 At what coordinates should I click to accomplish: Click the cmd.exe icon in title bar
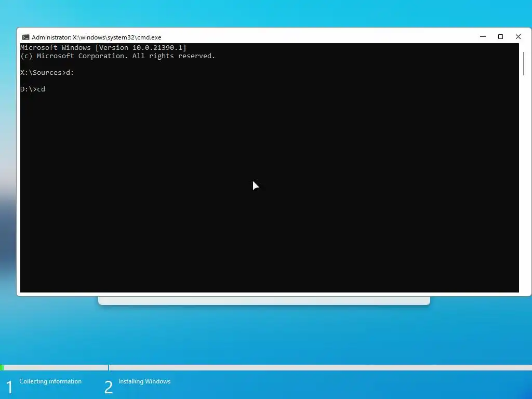25,37
